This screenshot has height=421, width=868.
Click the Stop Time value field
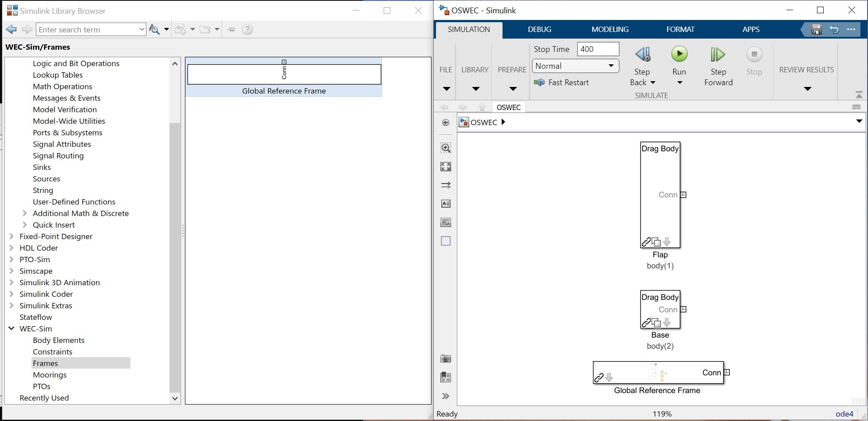pos(598,49)
